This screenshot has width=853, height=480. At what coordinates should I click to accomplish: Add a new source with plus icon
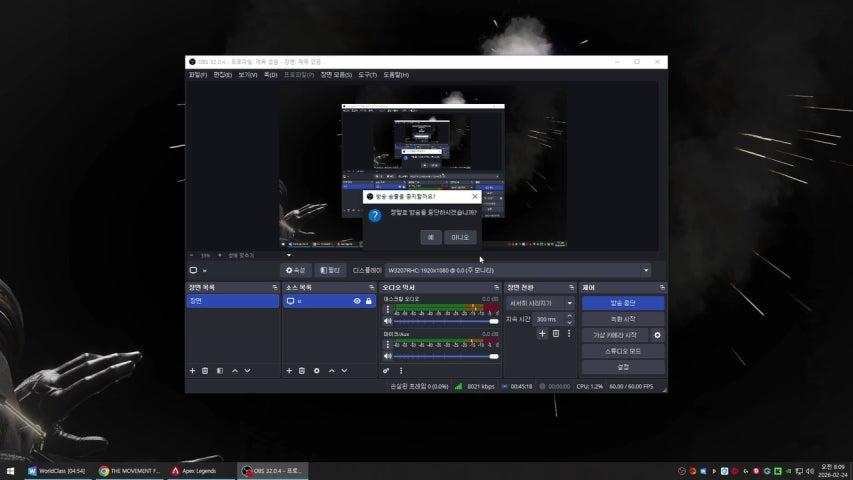click(289, 371)
